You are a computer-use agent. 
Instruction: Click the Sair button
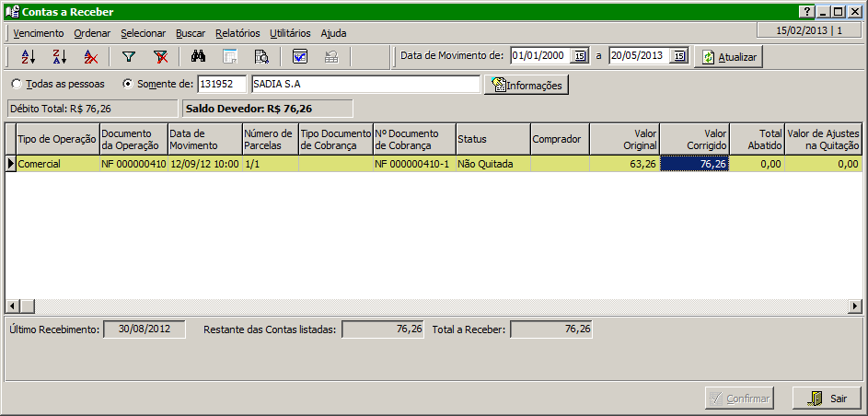pos(827,399)
